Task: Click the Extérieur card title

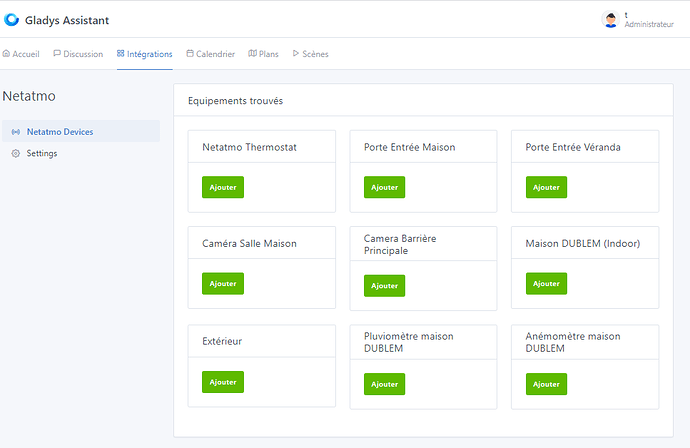Action: pyautogui.click(x=222, y=341)
